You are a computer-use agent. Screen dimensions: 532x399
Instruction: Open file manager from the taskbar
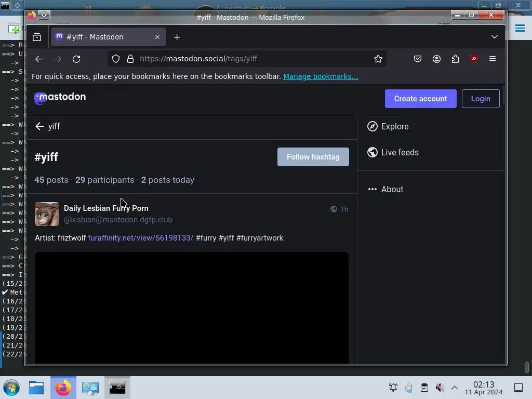[36, 388]
